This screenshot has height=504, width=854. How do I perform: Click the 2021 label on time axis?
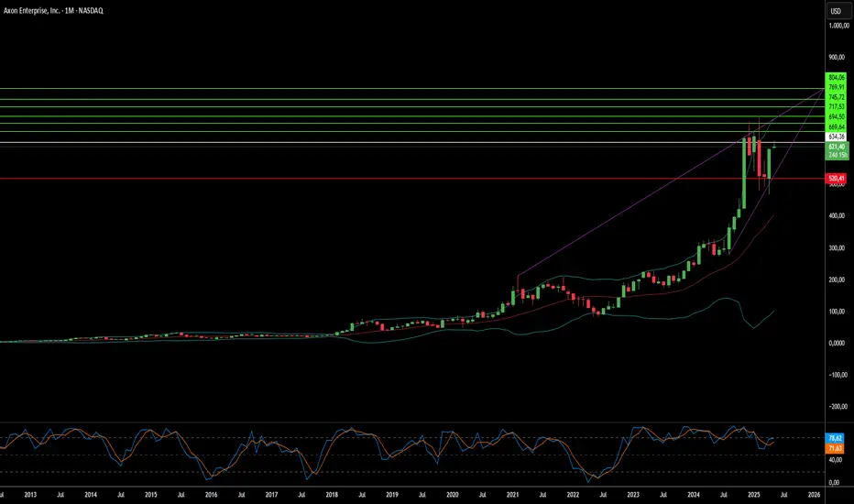click(512, 495)
